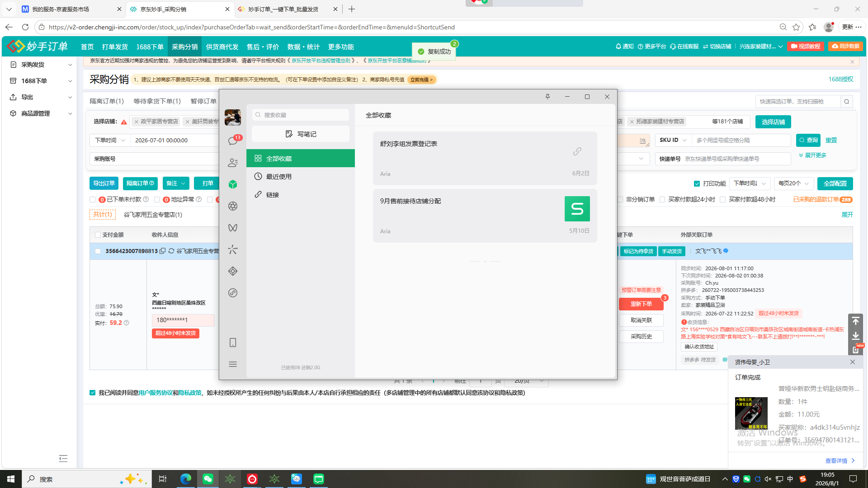868x488 pixels.
Task: Collapse the left sidebar menu icon
Action: coord(63,459)
